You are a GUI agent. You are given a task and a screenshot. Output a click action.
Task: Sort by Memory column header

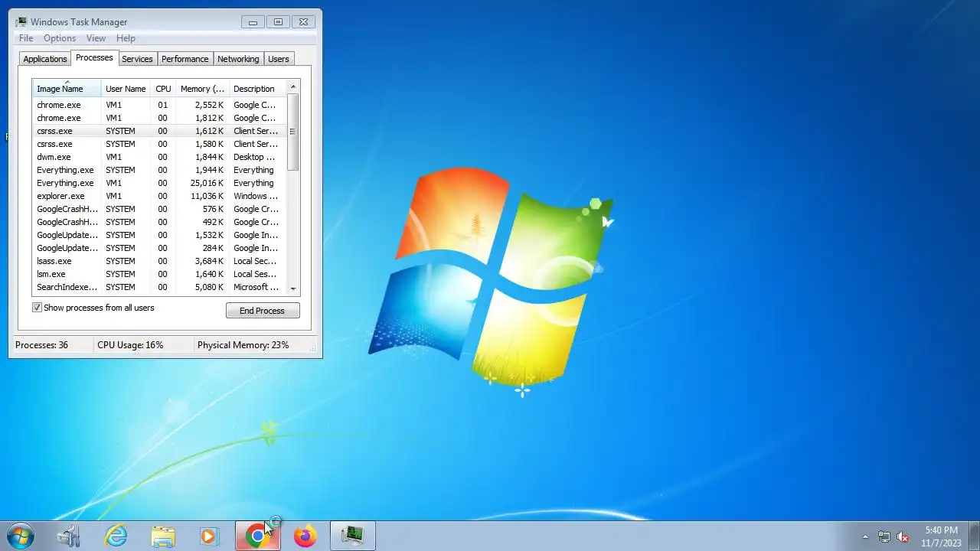click(x=202, y=88)
